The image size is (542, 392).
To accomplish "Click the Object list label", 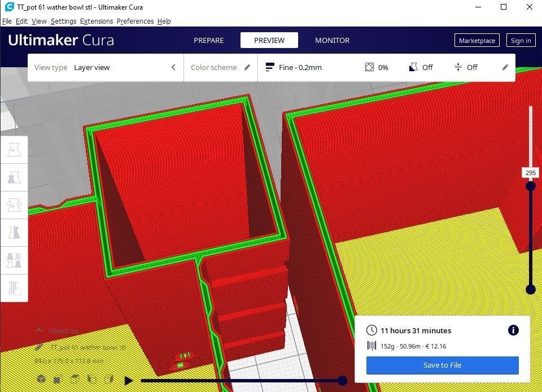I will 64,331.
